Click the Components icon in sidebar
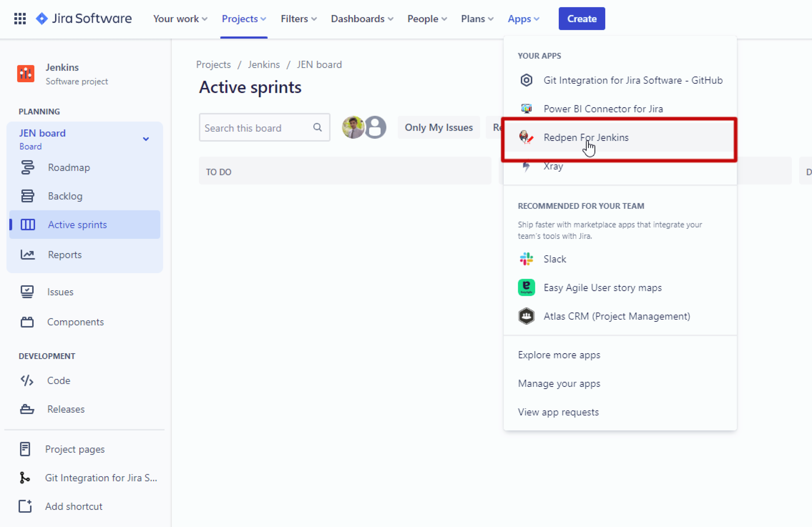 [x=27, y=322]
